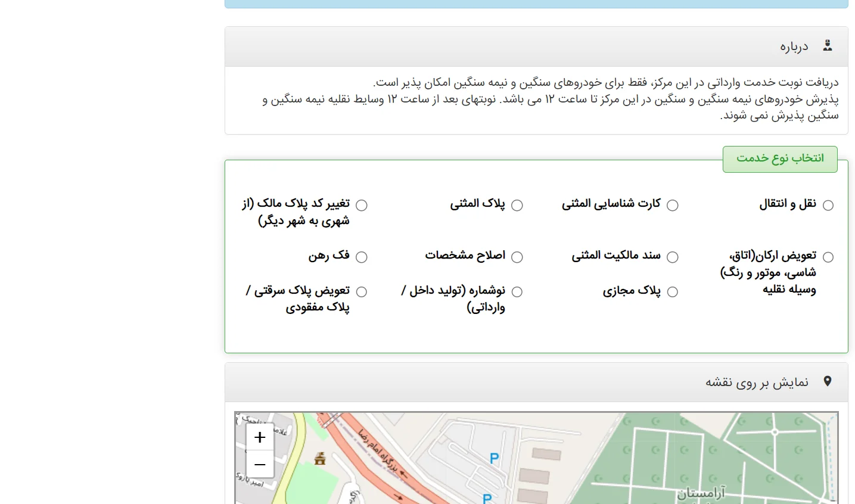Select the فک رهن service option
855x504 pixels.
tap(362, 257)
